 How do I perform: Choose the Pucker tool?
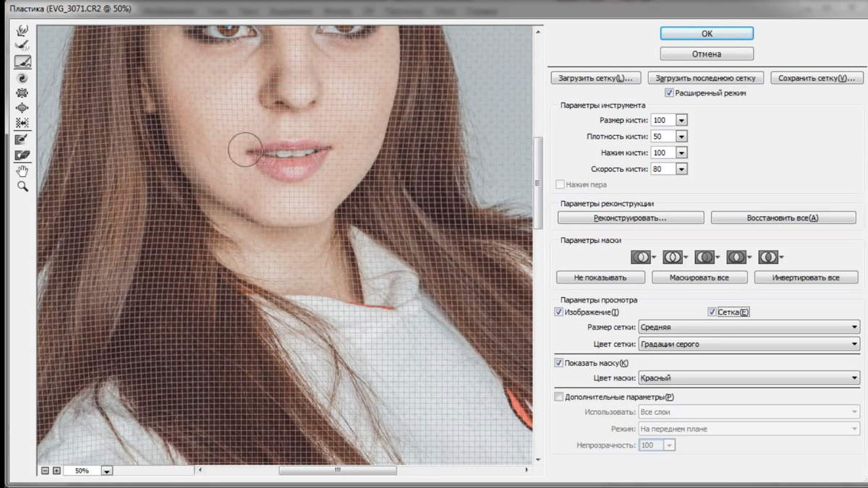point(22,93)
